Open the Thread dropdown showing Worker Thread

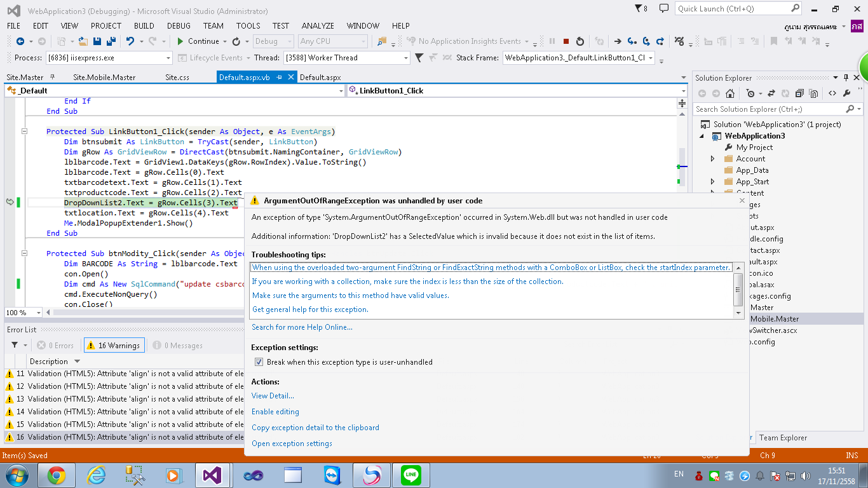346,58
